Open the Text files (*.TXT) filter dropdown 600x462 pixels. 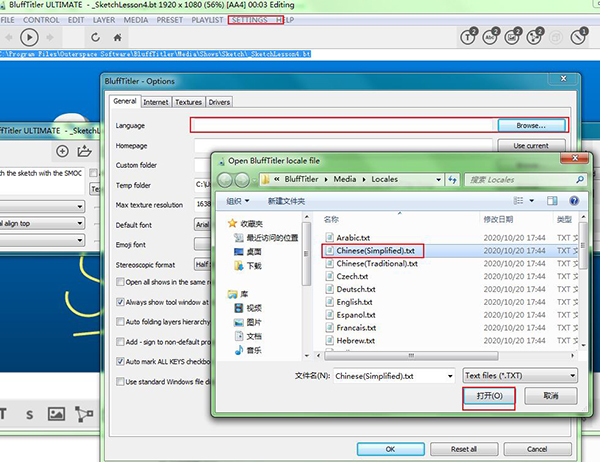tap(520, 375)
